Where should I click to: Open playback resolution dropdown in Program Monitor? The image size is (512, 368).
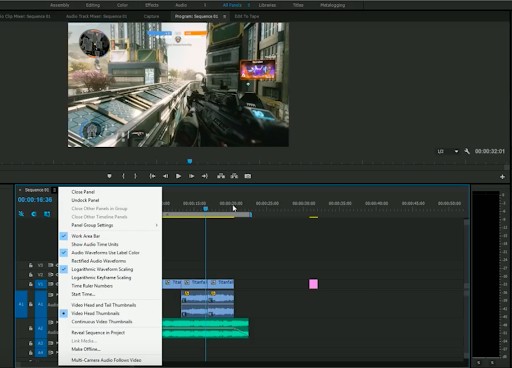click(448, 151)
